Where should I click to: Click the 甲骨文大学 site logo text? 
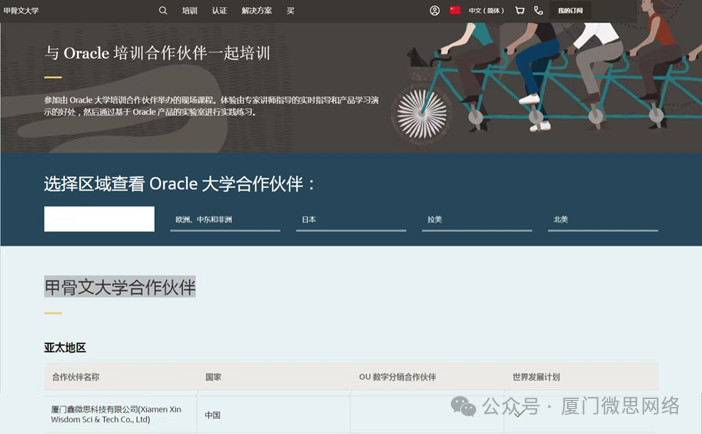click(21, 10)
